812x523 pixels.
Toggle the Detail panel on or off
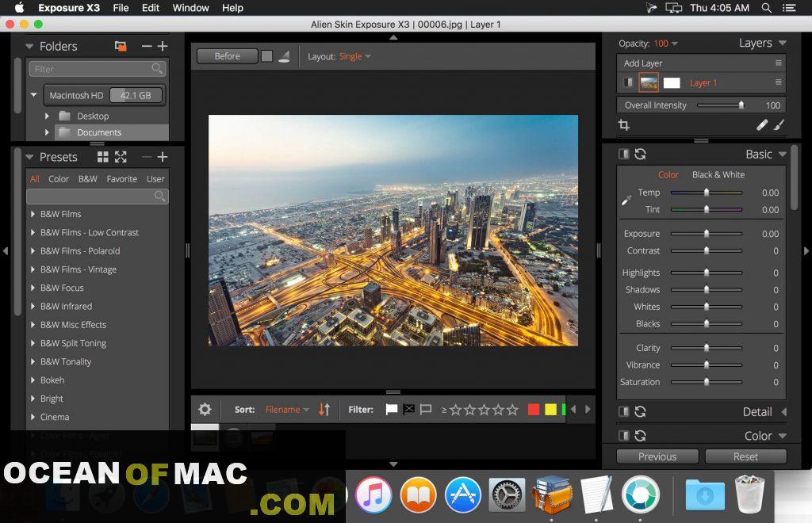[624, 412]
